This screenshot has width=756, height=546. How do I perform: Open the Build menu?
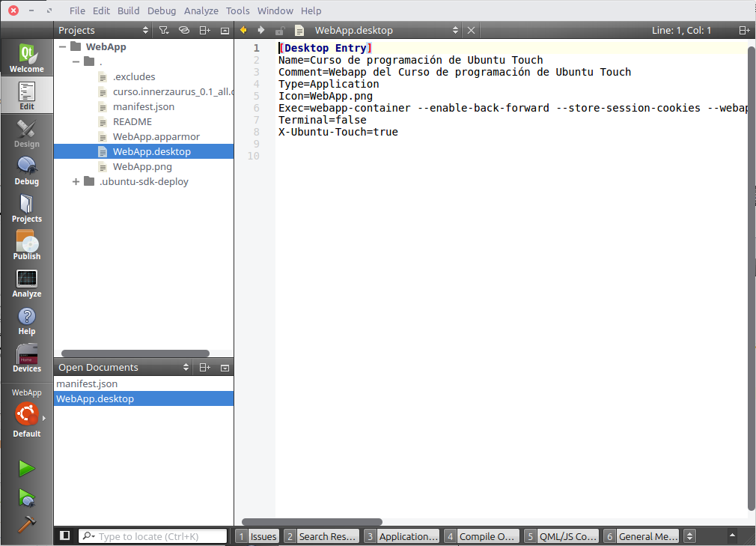(x=128, y=10)
